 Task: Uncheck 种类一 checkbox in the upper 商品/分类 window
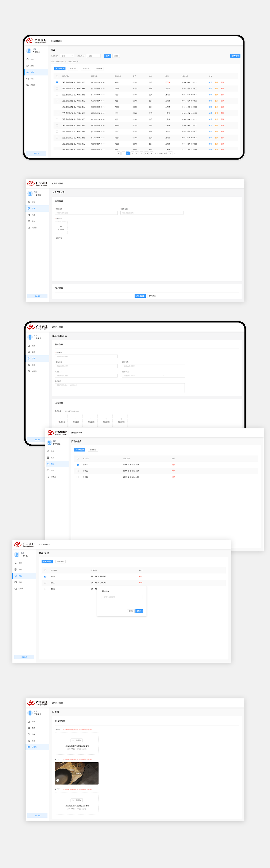[78, 465]
